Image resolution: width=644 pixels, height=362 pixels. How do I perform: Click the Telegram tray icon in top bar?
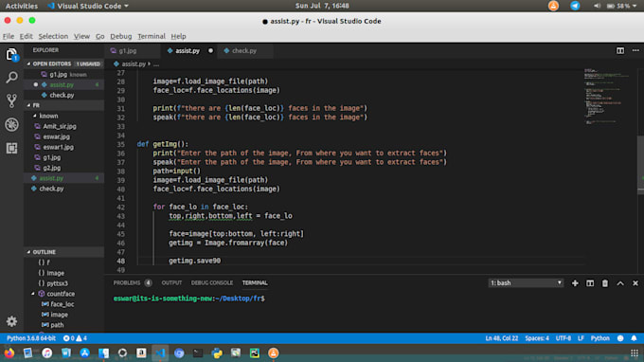click(x=575, y=6)
